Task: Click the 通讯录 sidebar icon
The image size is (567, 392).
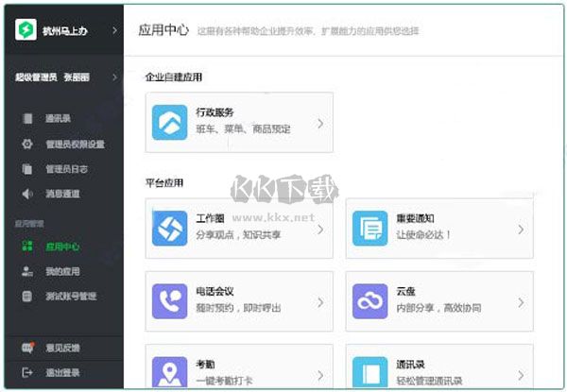Action: pyautogui.click(x=27, y=118)
